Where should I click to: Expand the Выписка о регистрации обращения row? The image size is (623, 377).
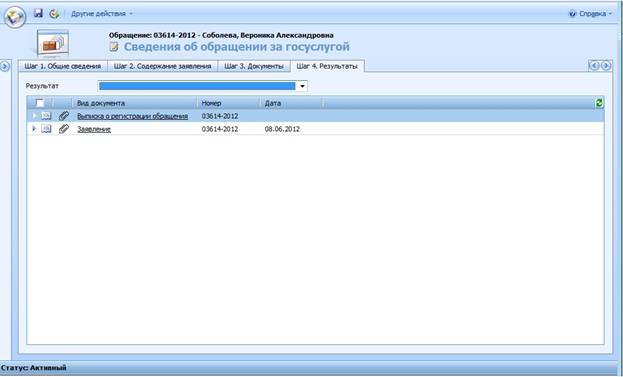(x=34, y=116)
